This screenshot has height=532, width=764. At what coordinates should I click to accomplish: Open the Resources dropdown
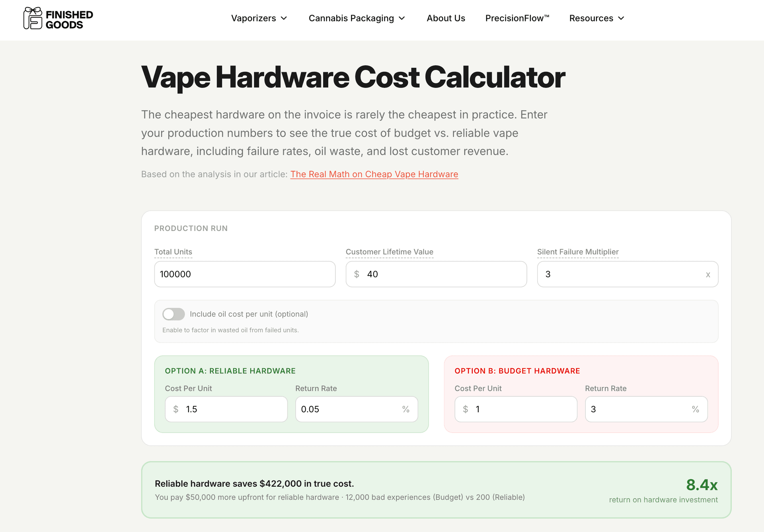coord(596,18)
